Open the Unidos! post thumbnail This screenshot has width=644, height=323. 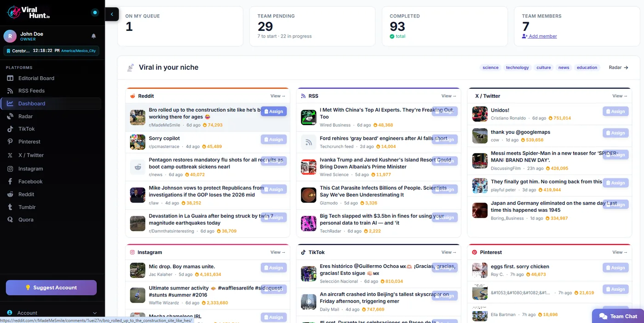coord(480,114)
